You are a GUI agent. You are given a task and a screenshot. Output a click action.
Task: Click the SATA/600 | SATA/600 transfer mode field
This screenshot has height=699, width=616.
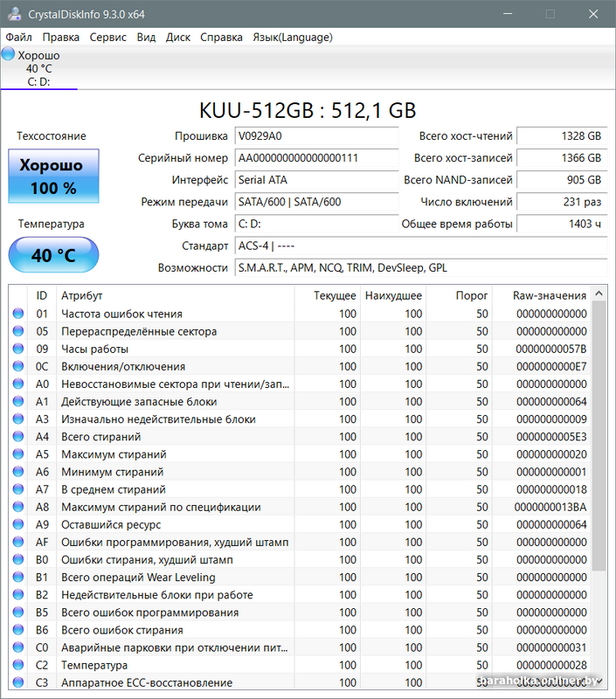[316, 202]
